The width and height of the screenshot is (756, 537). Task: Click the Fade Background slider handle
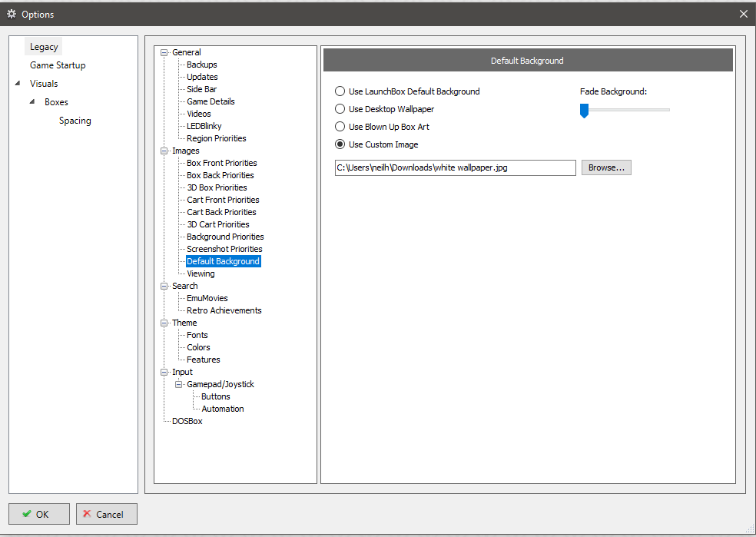pos(584,111)
